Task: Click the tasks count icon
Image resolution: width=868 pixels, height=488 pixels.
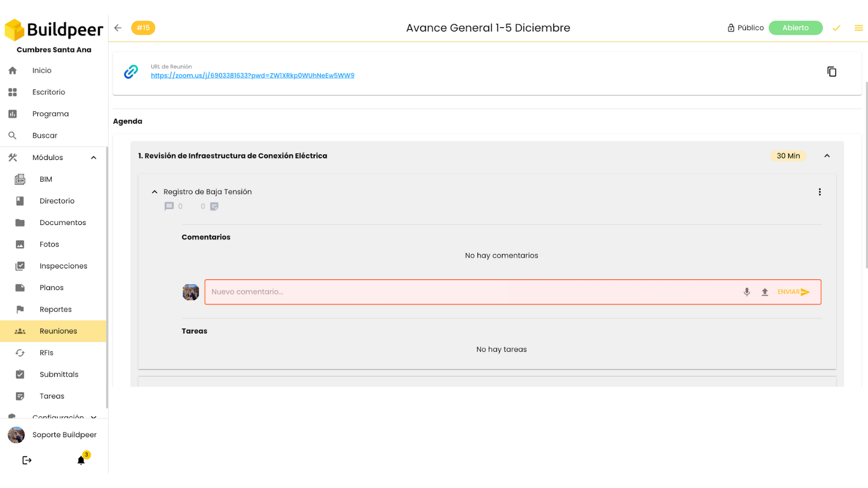Action: 214,206
